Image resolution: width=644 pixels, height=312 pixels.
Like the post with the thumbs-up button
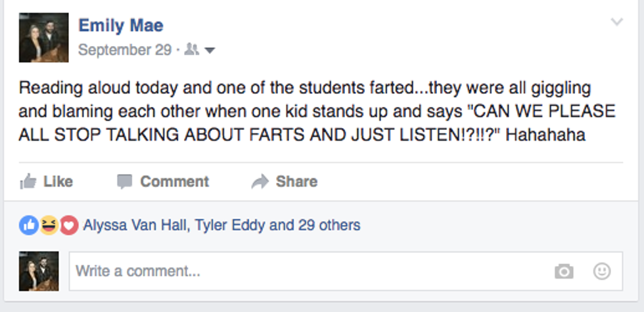click(46, 181)
